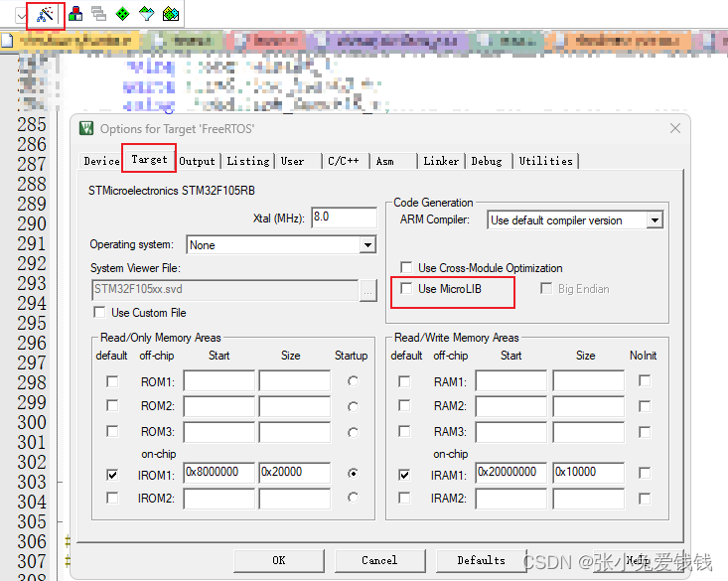Screen dimensions: 728x581
Task: Select IROM2 Startup radio button
Action: (353, 498)
